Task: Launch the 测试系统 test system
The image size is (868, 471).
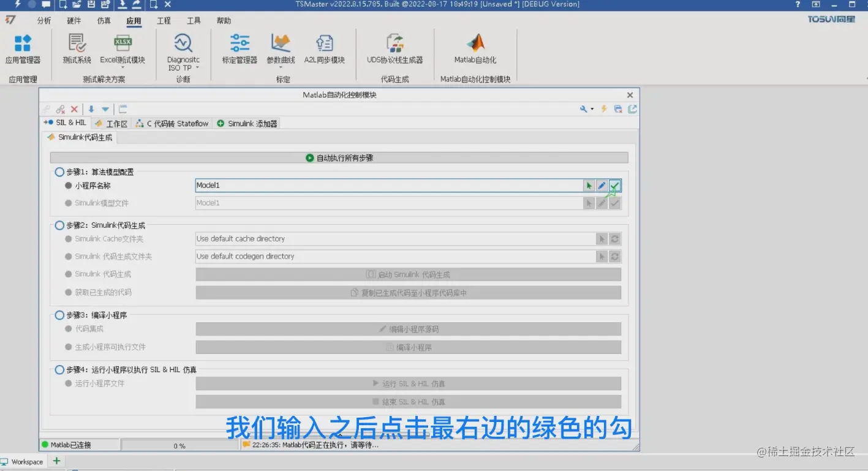Action: click(x=77, y=49)
